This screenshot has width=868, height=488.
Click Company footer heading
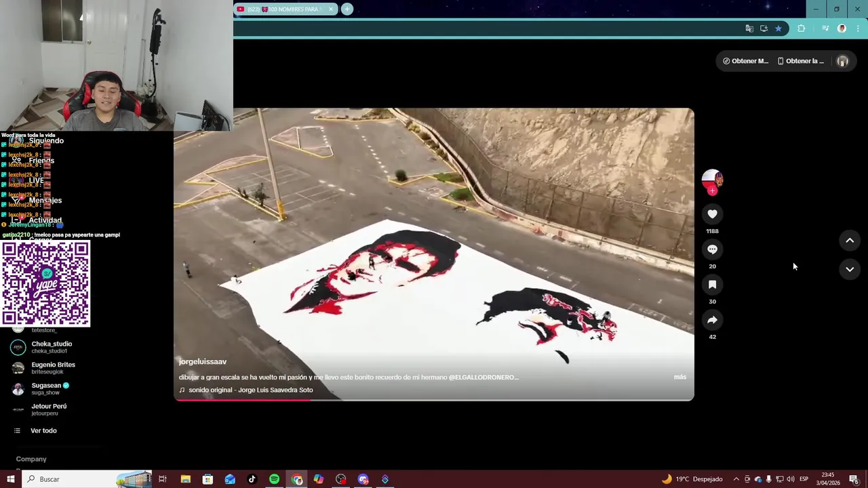(31, 460)
